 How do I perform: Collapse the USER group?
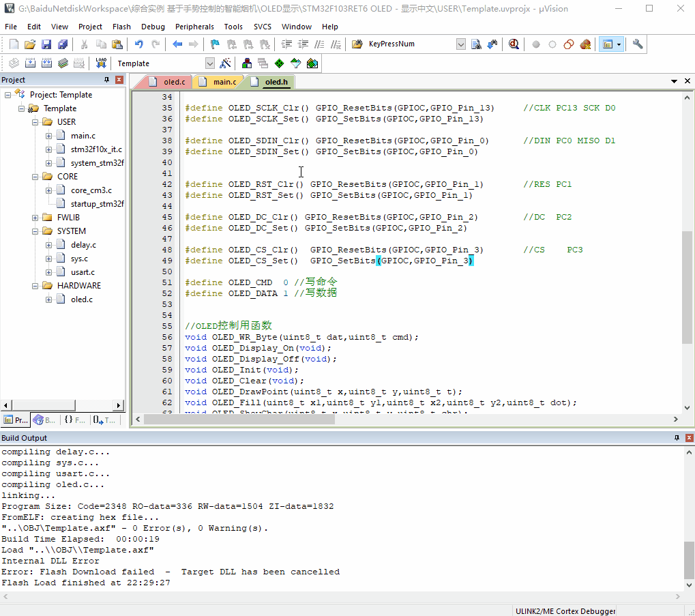[x=35, y=122]
